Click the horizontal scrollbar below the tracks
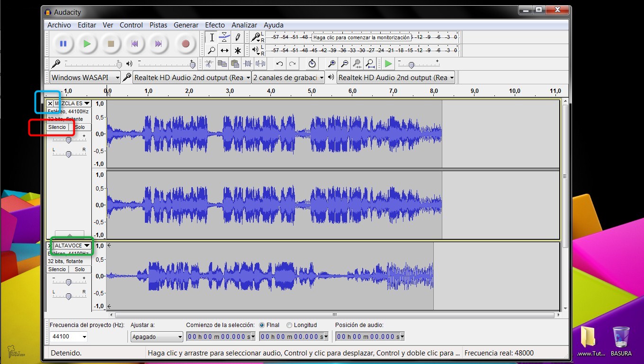Image resolution: width=644 pixels, height=364 pixels. (x=335, y=315)
